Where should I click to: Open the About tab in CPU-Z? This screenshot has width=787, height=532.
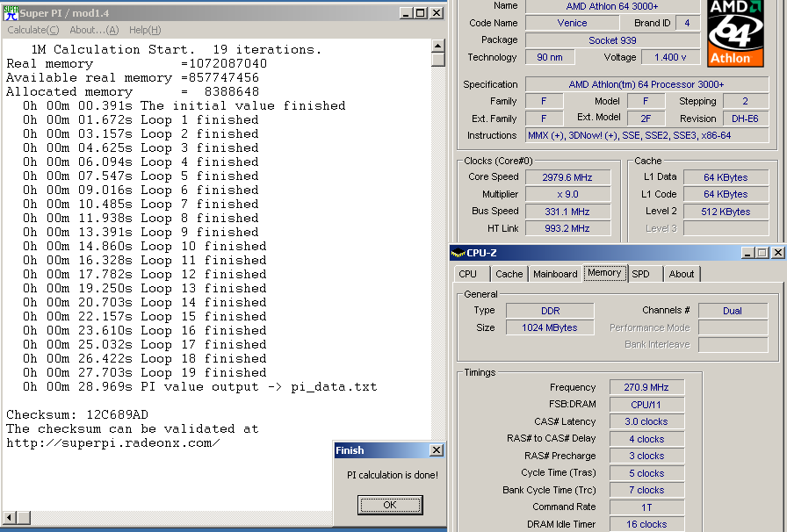click(681, 274)
